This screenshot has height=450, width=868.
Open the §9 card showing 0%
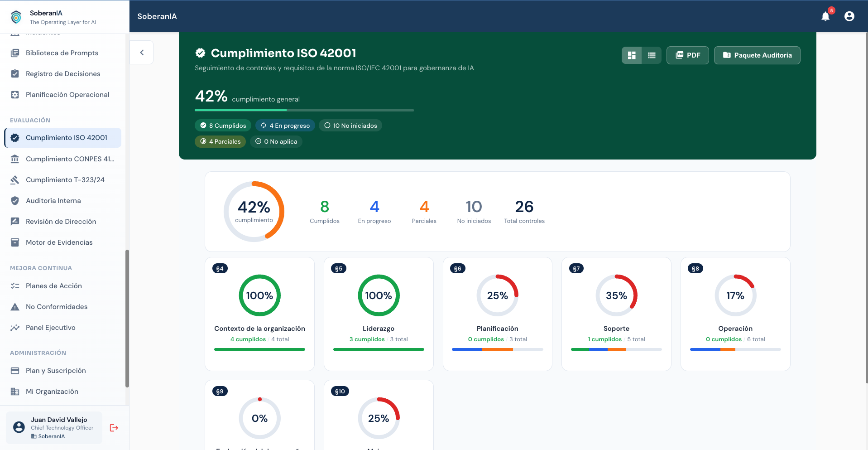tap(259, 415)
